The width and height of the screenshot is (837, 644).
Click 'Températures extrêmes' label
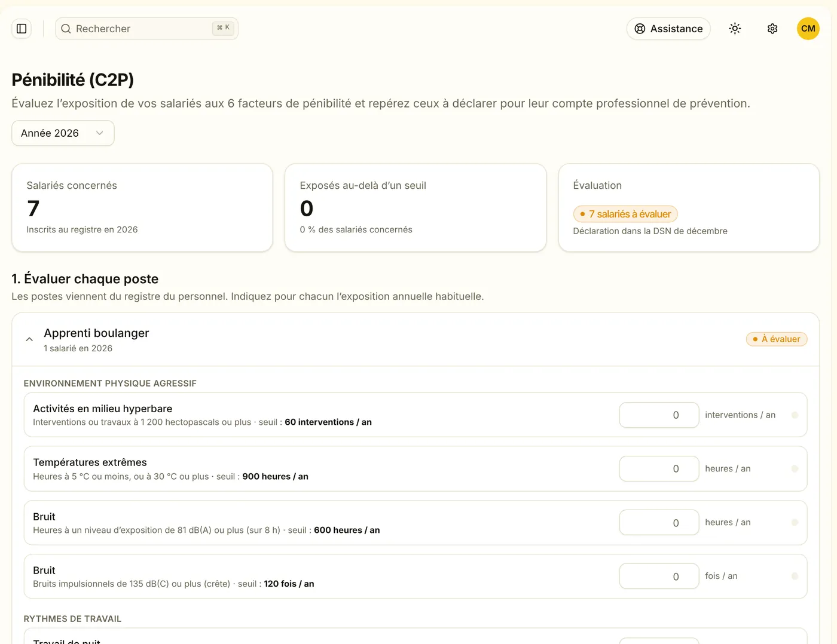click(90, 462)
